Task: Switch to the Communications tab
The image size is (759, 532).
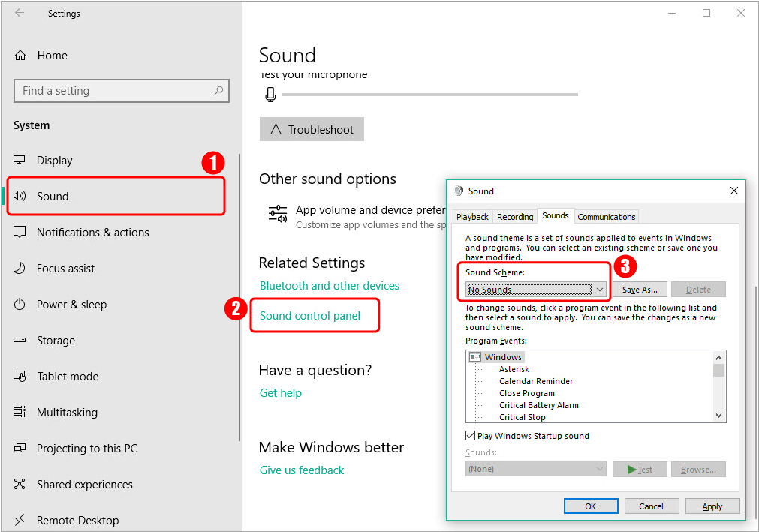Action: 606,217
